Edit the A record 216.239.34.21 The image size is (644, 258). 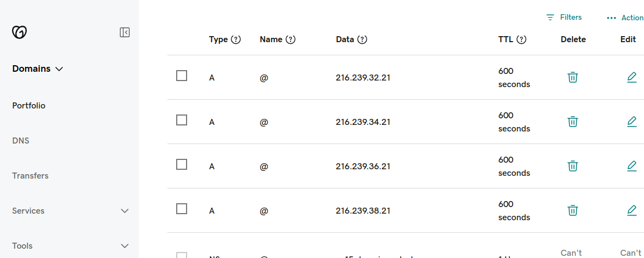(x=632, y=122)
